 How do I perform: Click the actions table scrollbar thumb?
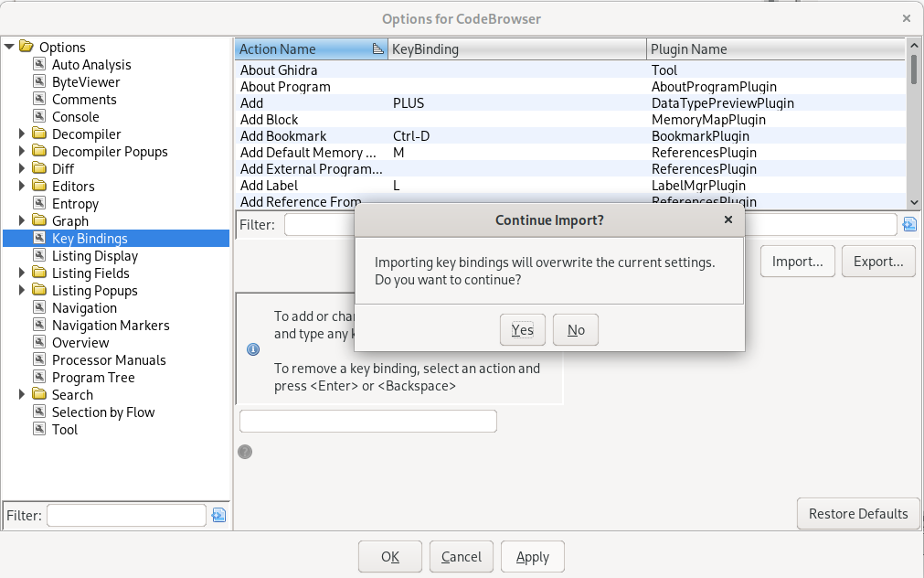(914, 69)
